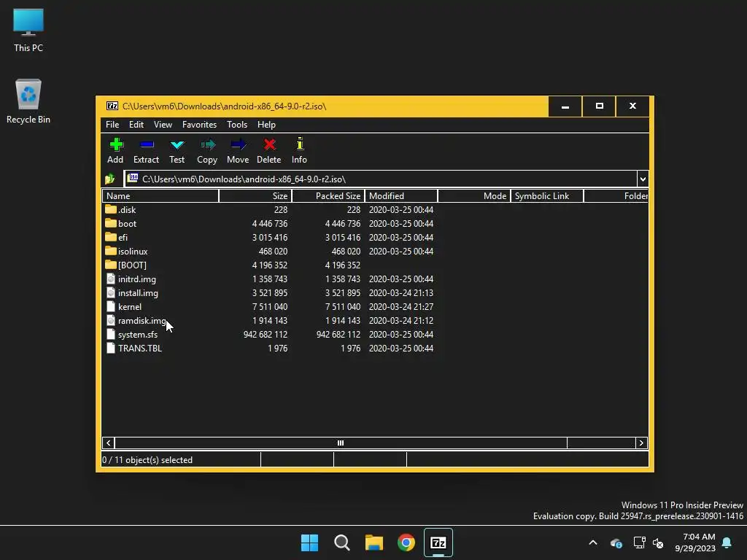Select the efi folder icon
This screenshot has width=747, height=560.
tap(111, 237)
